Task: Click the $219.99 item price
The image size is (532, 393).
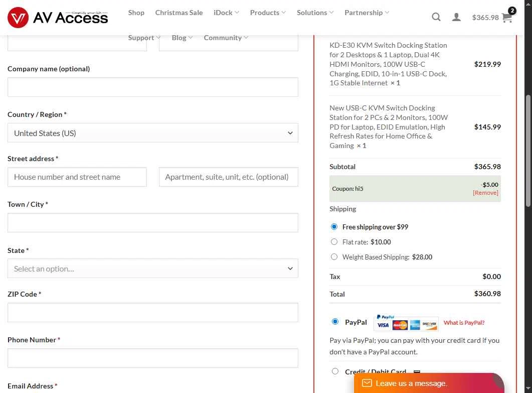Action: (x=487, y=64)
